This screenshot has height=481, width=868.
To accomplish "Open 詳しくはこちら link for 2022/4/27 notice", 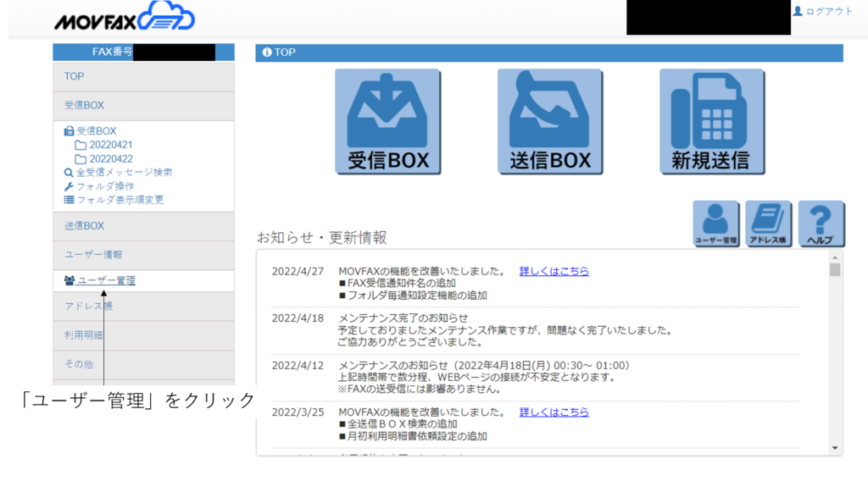I will coord(554,271).
